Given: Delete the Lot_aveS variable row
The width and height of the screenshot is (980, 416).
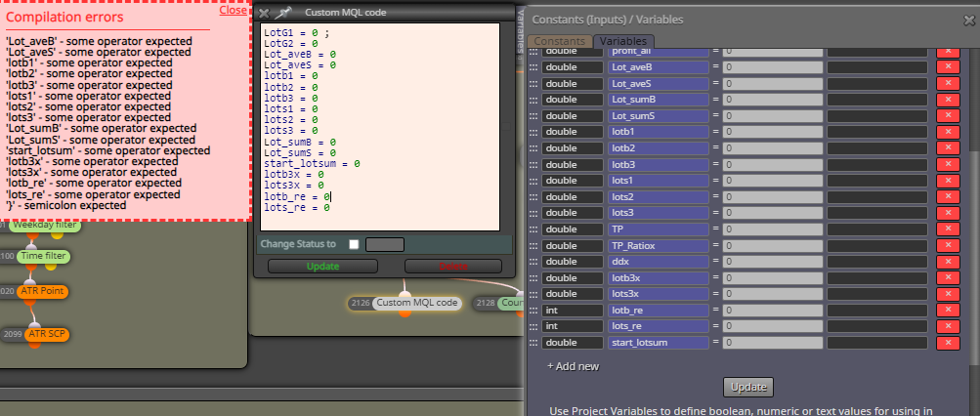Looking at the screenshot, I should (x=948, y=83).
